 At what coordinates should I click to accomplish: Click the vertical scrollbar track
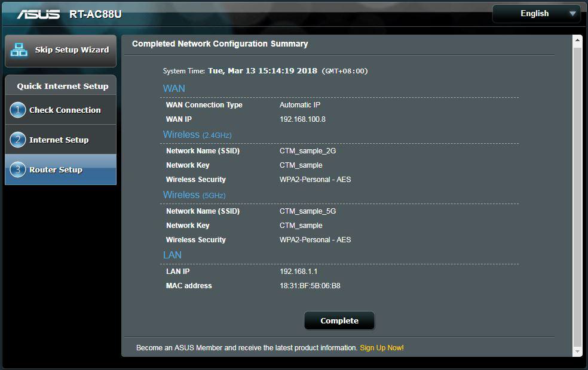577,196
